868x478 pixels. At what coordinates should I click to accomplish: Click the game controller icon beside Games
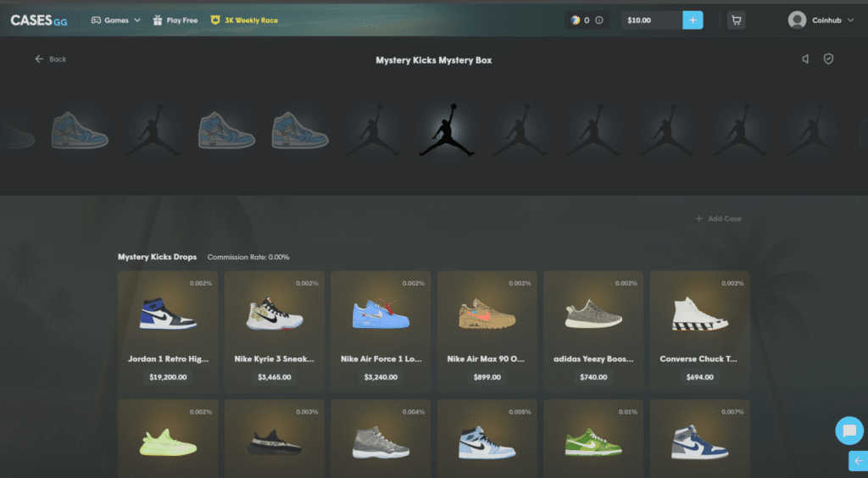96,20
